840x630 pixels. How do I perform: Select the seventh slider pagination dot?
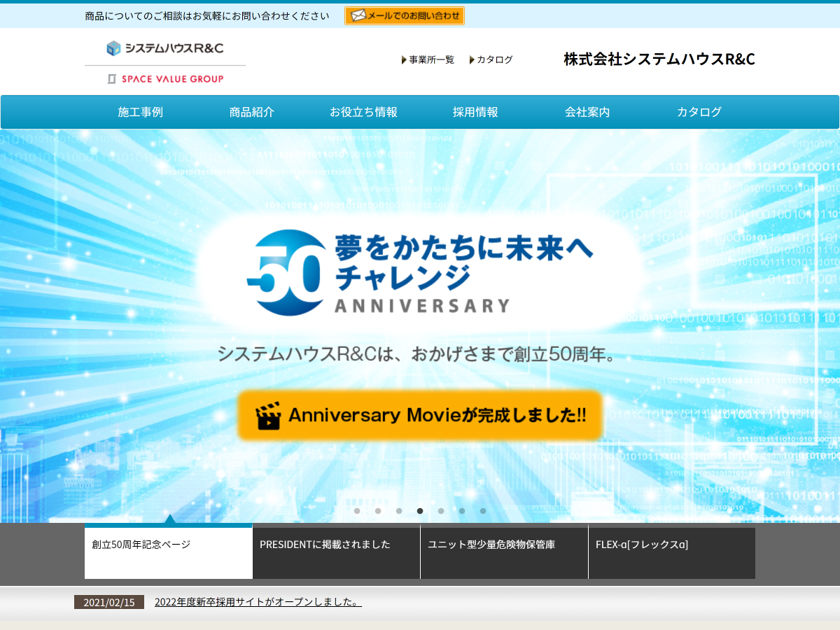tap(483, 511)
